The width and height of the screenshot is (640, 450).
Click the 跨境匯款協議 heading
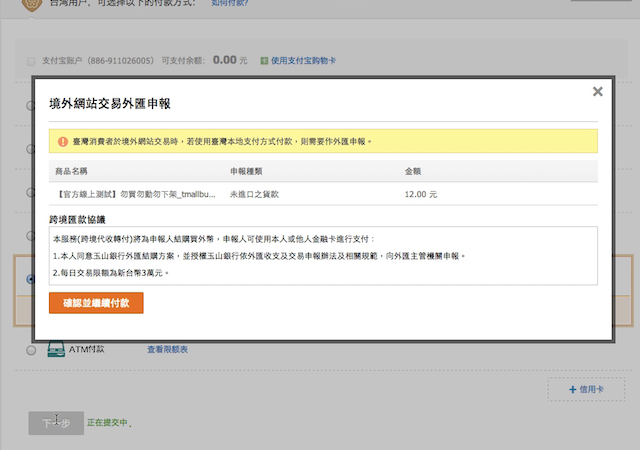tap(77, 220)
